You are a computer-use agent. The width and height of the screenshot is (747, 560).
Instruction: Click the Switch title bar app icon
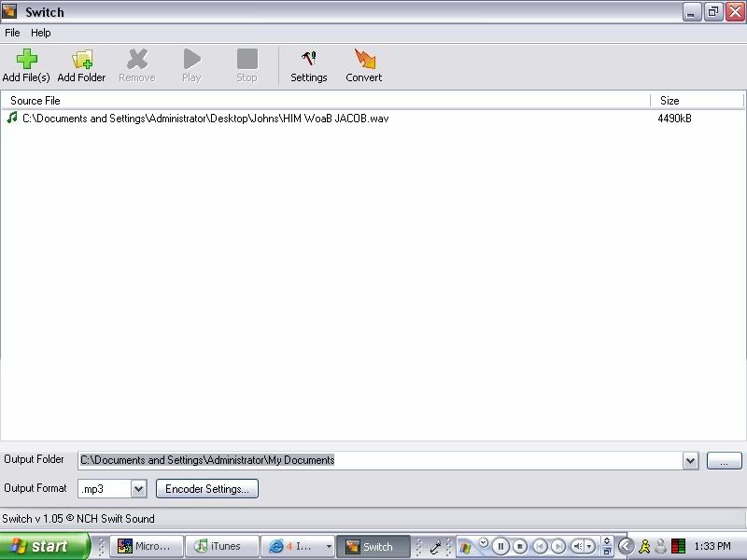[x=9, y=11]
